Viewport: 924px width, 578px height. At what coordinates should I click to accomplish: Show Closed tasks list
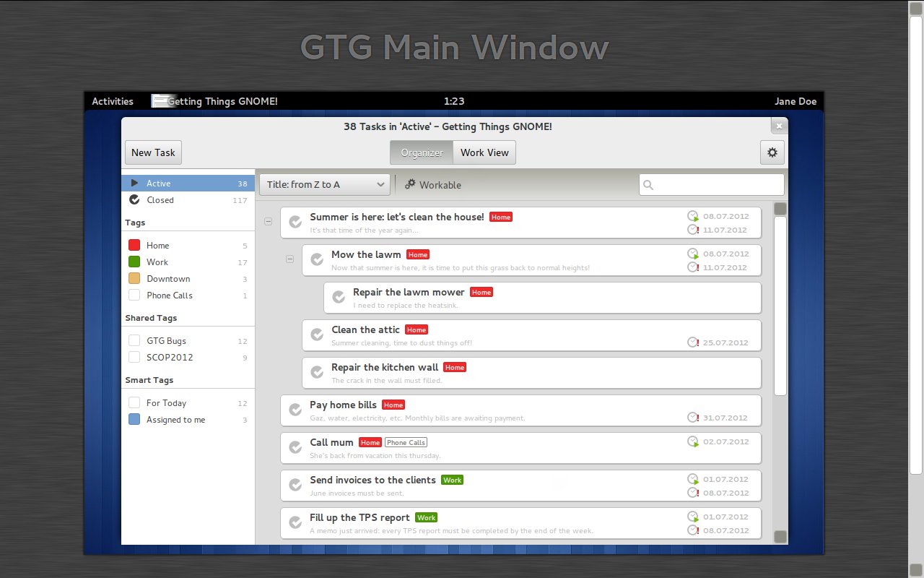point(188,200)
